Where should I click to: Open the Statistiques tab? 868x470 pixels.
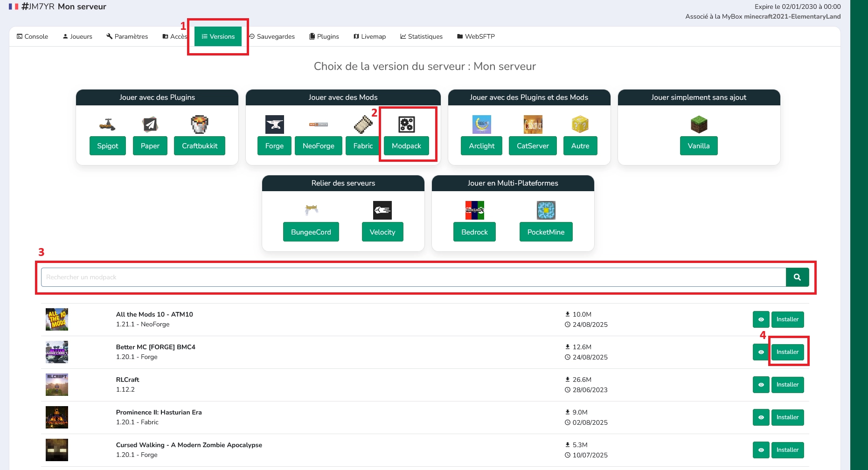pyautogui.click(x=422, y=36)
